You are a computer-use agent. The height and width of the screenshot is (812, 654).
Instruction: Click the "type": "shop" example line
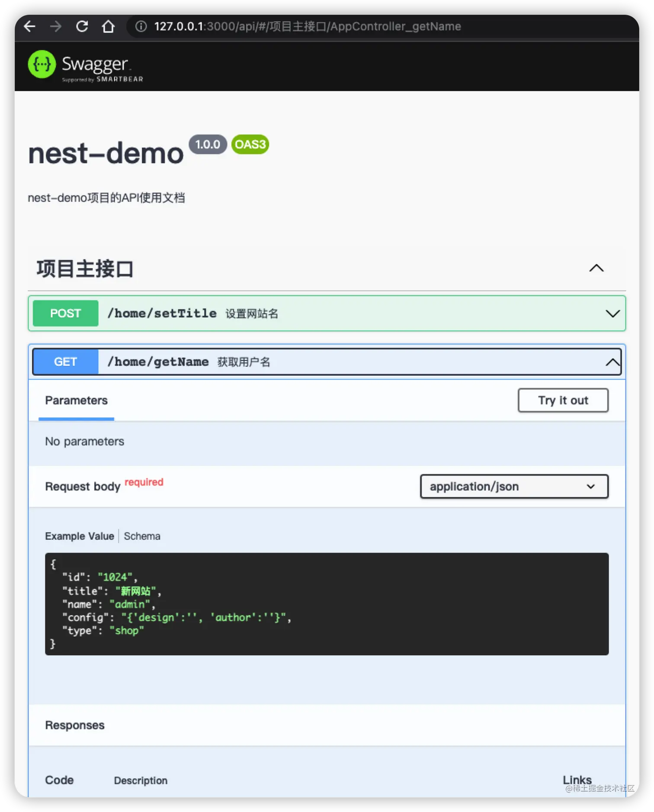click(103, 630)
